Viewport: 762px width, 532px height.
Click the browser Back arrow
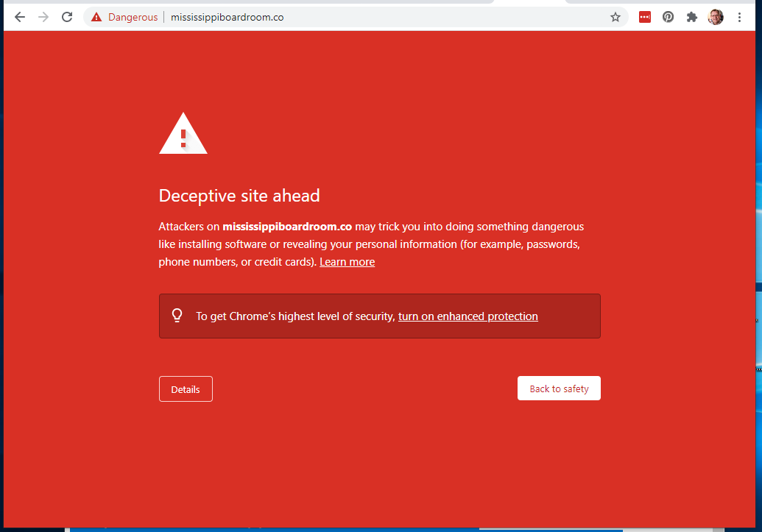click(20, 17)
